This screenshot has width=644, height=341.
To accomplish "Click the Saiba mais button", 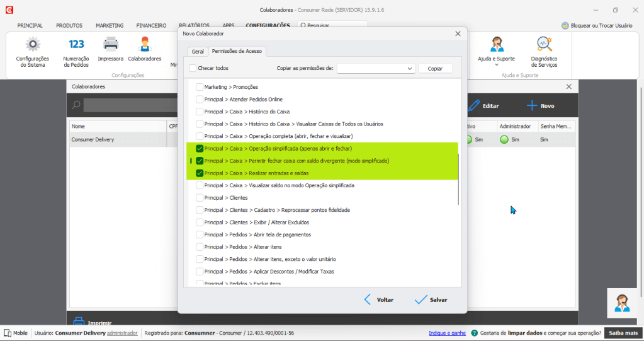I will click(623, 333).
